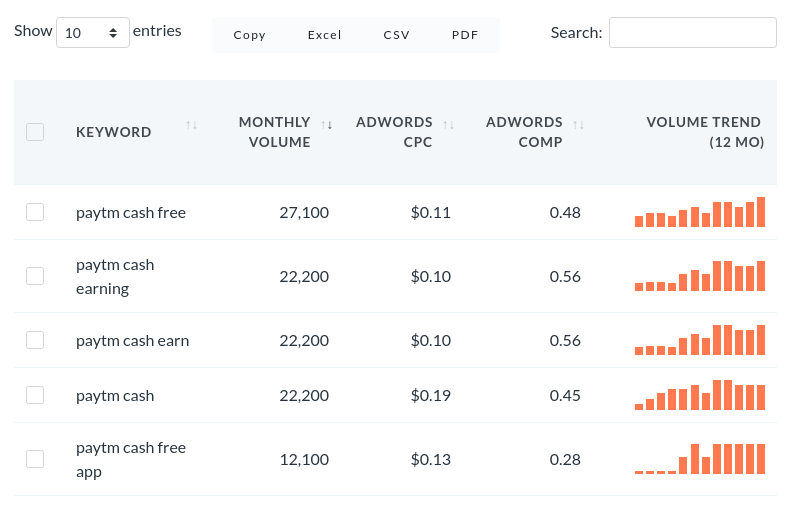Click the 27,100 monthly volume value

[x=304, y=212]
